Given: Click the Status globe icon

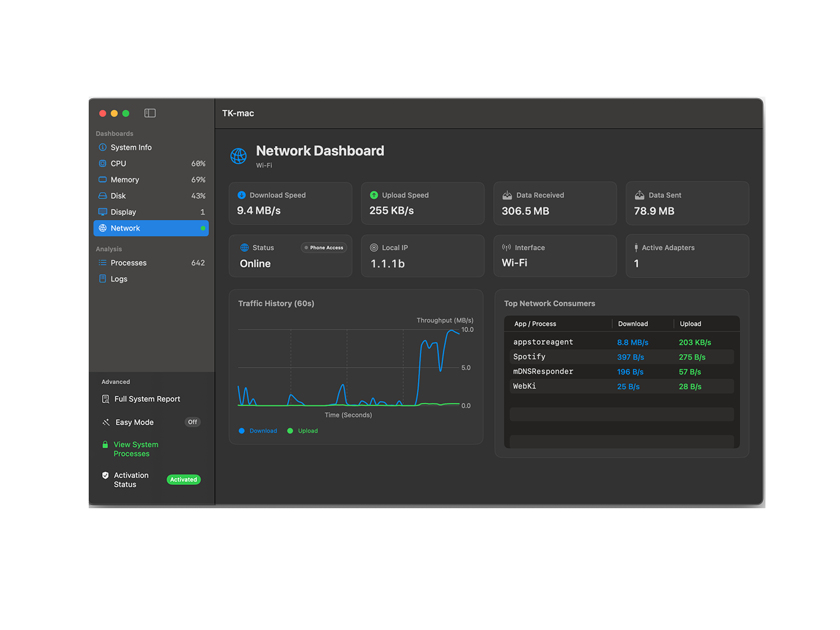Looking at the screenshot, I should pyautogui.click(x=245, y=248).
